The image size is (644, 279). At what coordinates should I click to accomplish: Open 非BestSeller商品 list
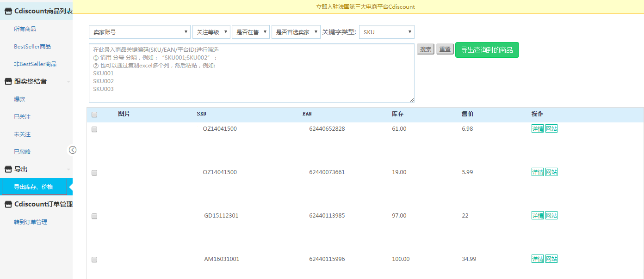pyautogui.click(x=35, y=64)
